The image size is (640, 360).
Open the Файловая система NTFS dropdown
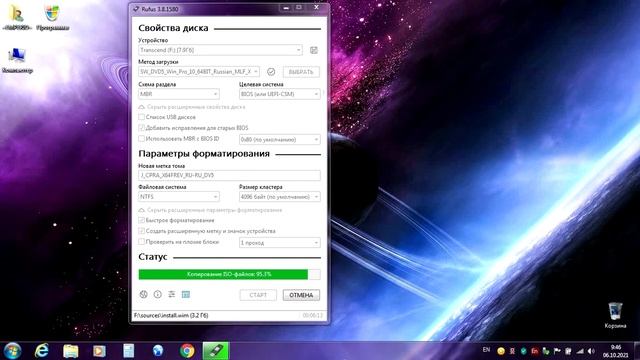point(179,197)
